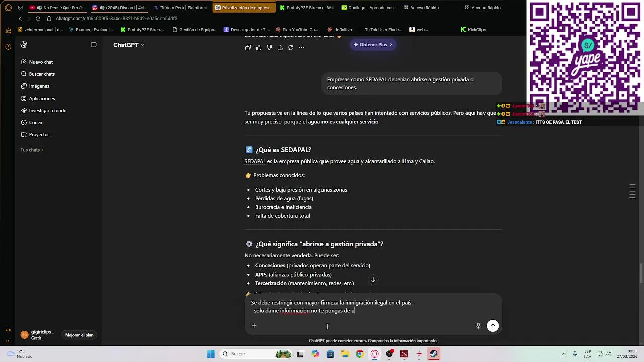Start a Nuevo chat

(x=37, y=62)
